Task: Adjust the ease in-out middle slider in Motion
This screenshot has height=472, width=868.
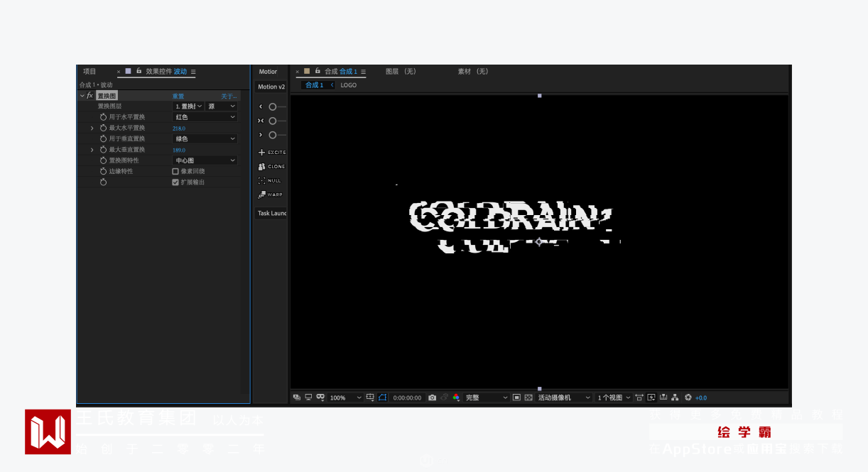Action: coord(273,121)
